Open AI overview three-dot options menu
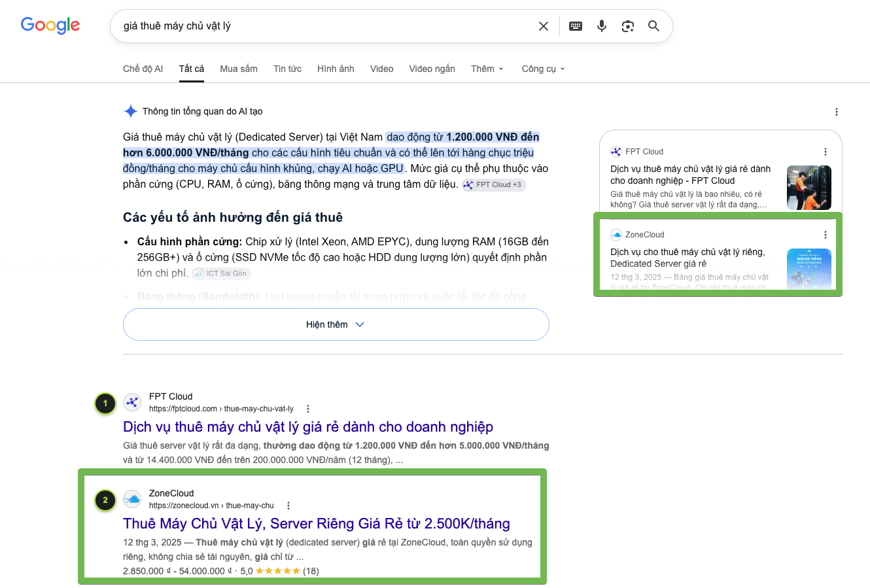 pos(836,112)
